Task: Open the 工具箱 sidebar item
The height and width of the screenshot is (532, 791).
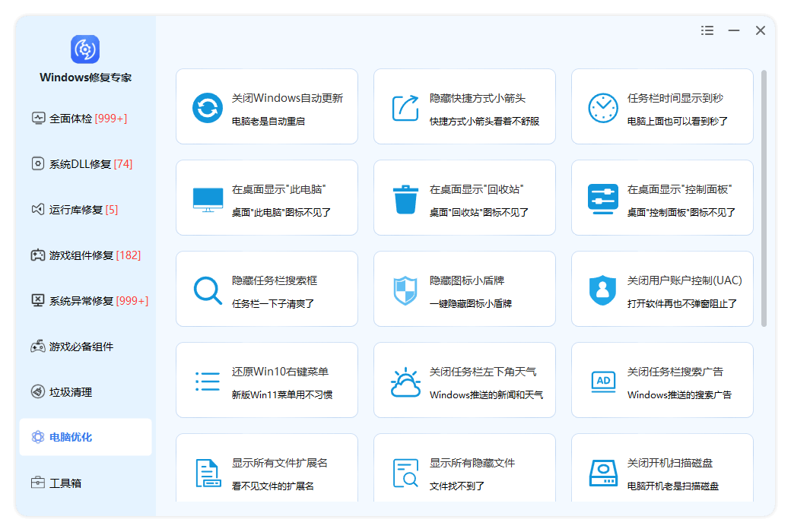Action: click(86, 483)
